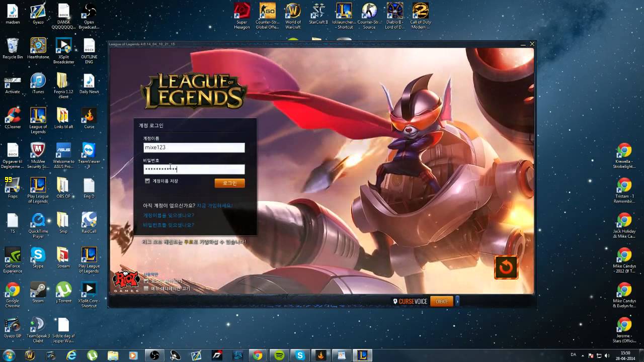
Task: Click the orange circular refresh arrow icon
Action: 506,267
